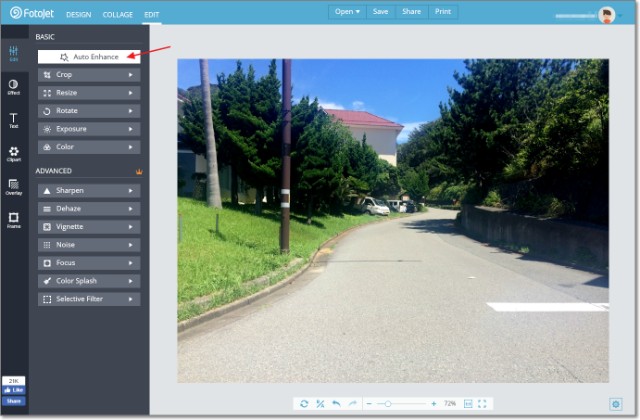
Task: Click the zoom slider handle
Action: tap(387, 403)
